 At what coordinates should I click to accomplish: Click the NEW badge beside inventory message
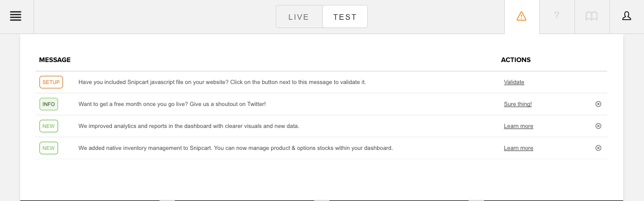pyautogui.click(x=48, y=147)
